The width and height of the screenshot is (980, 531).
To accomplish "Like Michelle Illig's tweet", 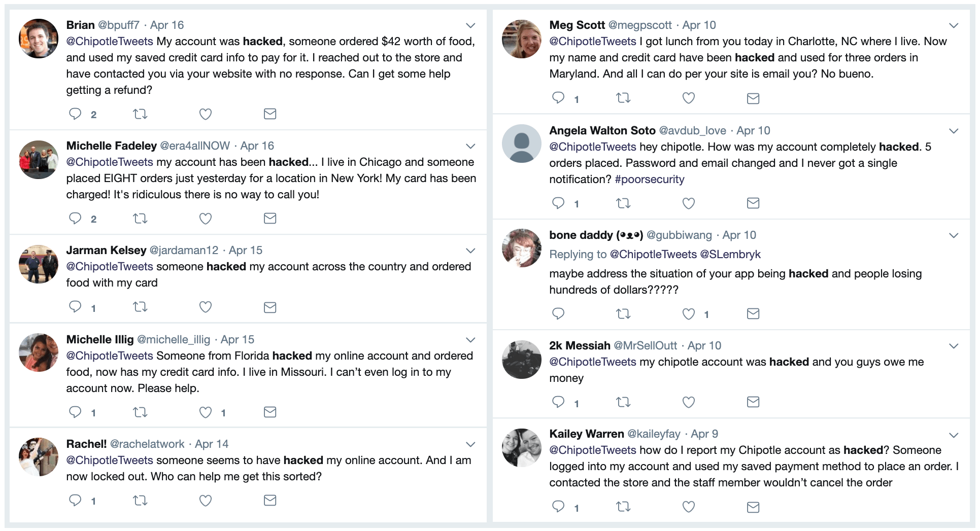I will click(205, 412).
